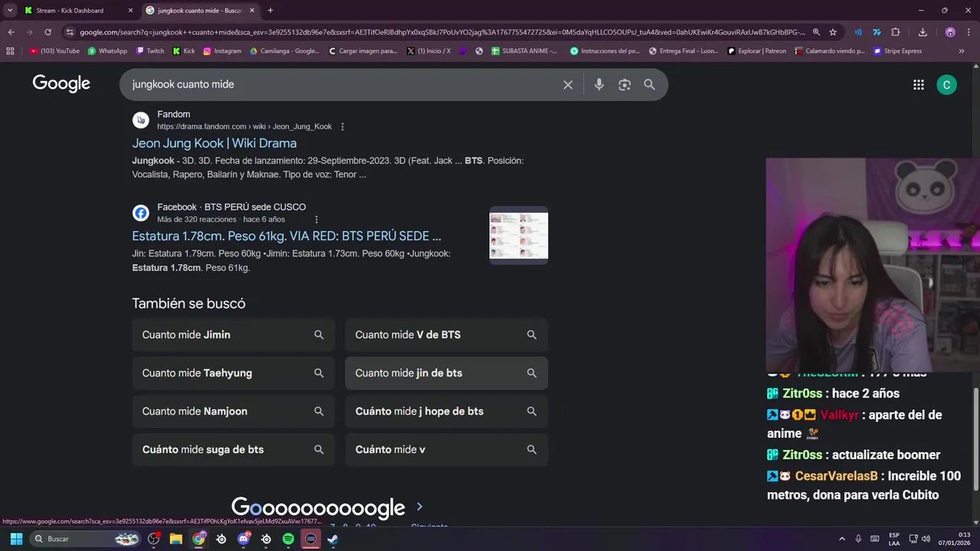Open the tab search dropdown arrow
The height and width of the screenshot is (551, 980).
click(10, 11)
